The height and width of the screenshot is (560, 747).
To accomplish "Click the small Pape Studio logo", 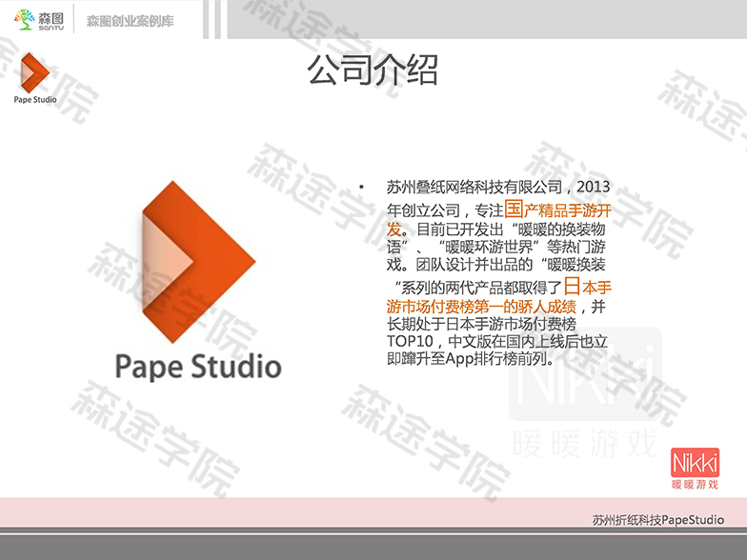I will [34, 78].
